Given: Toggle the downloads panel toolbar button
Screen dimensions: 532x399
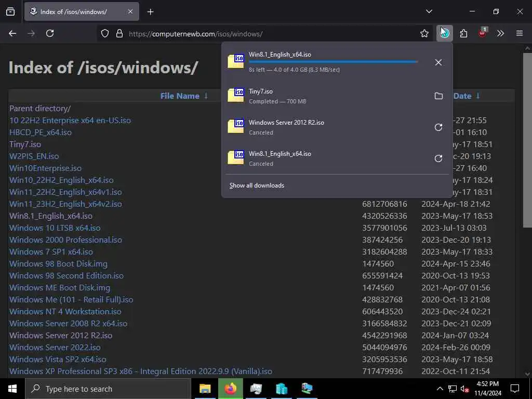Looking at the screenshot, I should (x=445, y=33).
